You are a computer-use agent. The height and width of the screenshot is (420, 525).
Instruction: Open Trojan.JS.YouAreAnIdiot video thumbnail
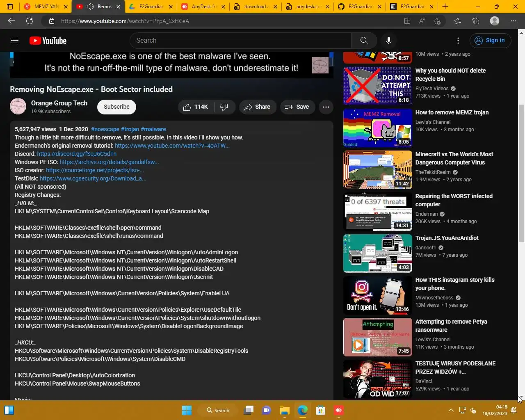pyautogui.click(x=377, y=253)
